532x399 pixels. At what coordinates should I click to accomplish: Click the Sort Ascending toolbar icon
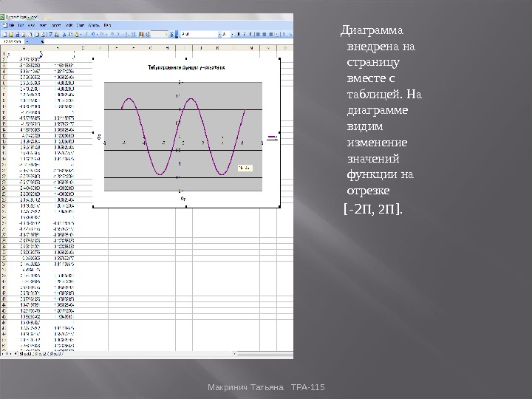click(126, 34)
